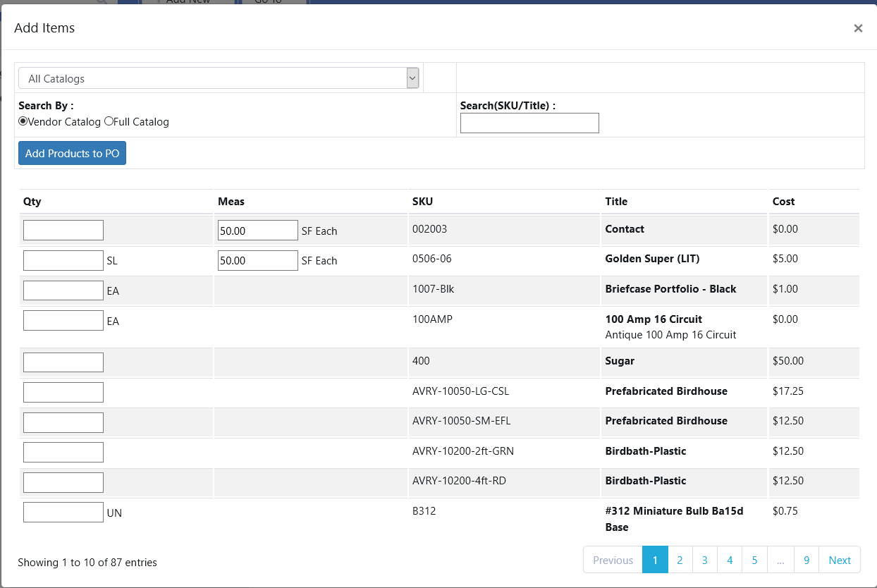This screenshot has height=588, width=877.
Task: Go to page 2 of results
Action: point(680,560)
